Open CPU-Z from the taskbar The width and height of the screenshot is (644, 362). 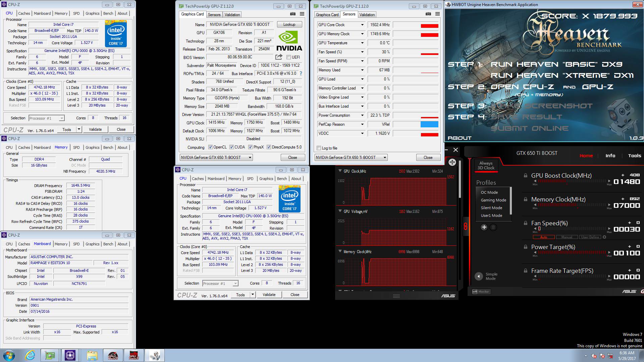pos(70,355)
